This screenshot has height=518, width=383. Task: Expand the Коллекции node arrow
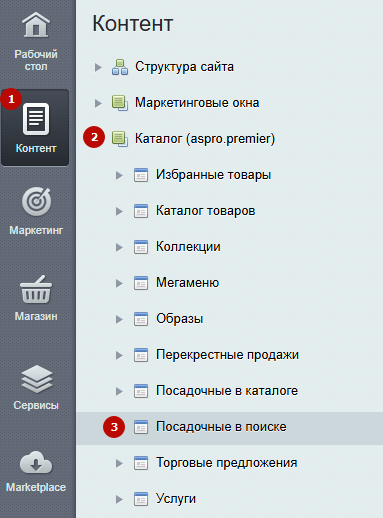tap(119, 247)
